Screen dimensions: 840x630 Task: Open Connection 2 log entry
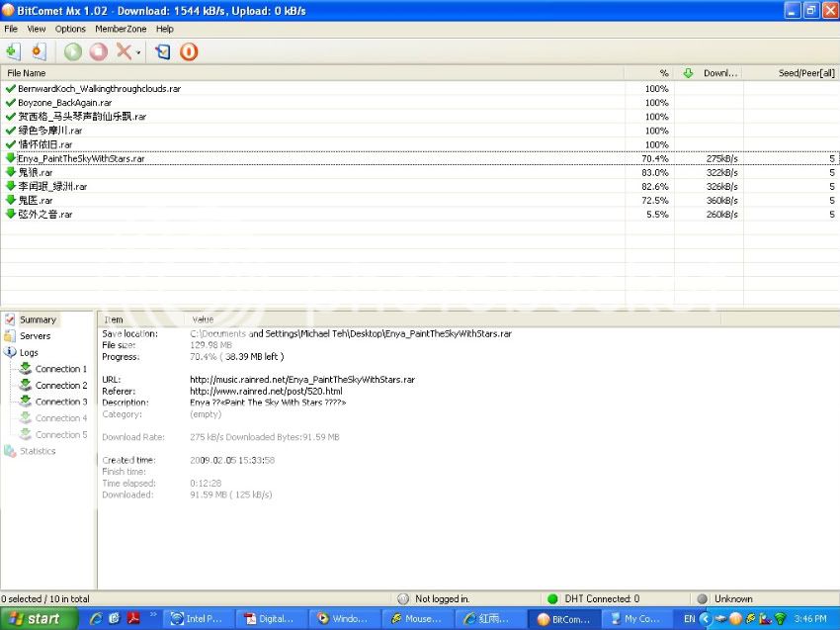pyautogui.click(x=61, y=386)
